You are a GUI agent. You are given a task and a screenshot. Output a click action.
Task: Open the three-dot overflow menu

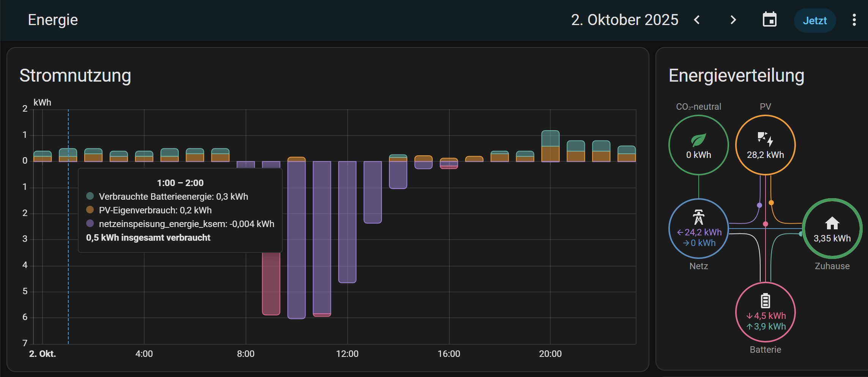(x=854, y=20)
